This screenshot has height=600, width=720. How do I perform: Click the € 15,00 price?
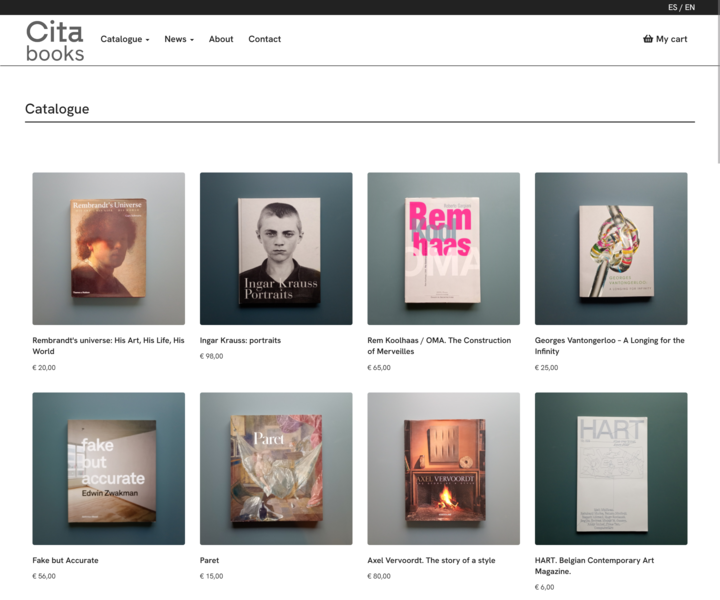tap(211, 576)
